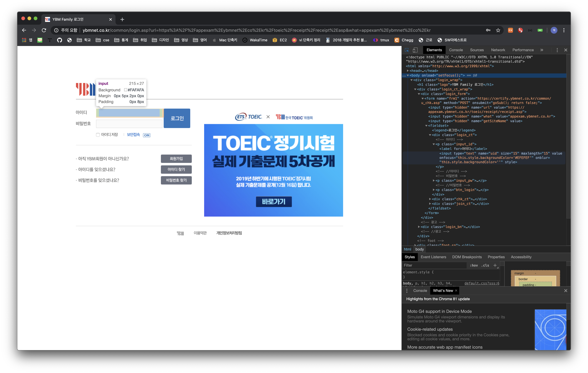Toggle the :hov element state button
Screen dimensions: 588x373
pos(474,265)
